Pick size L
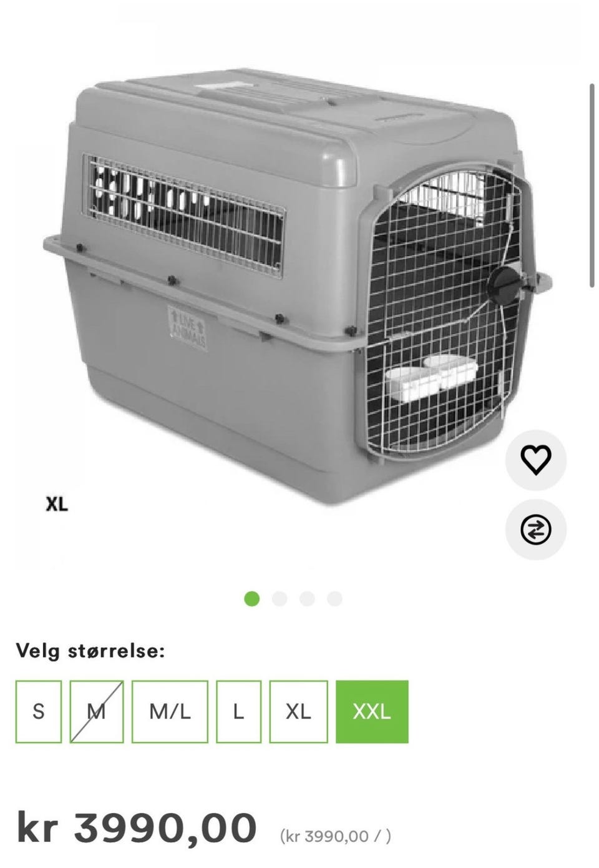This screenshot has width=599, height=868. click(238, 712)
